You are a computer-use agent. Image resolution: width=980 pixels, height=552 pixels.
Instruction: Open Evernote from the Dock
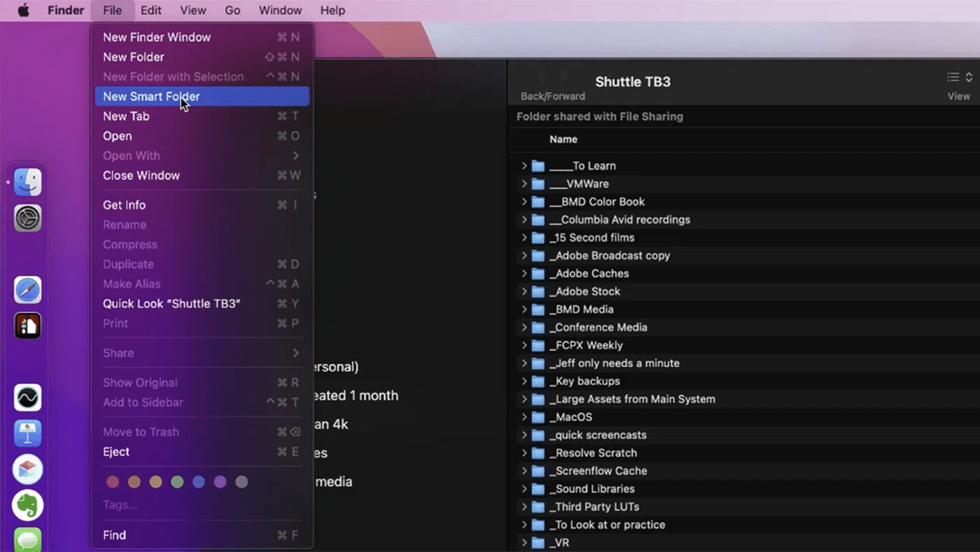(27, 505)
